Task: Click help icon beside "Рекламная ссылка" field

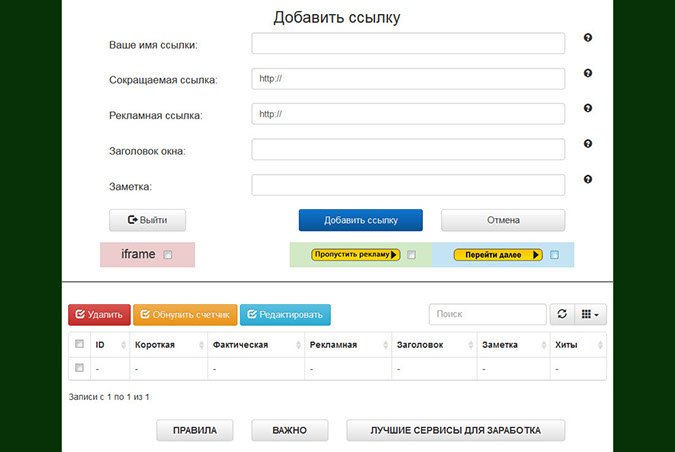Action: [x=588, y=108]
